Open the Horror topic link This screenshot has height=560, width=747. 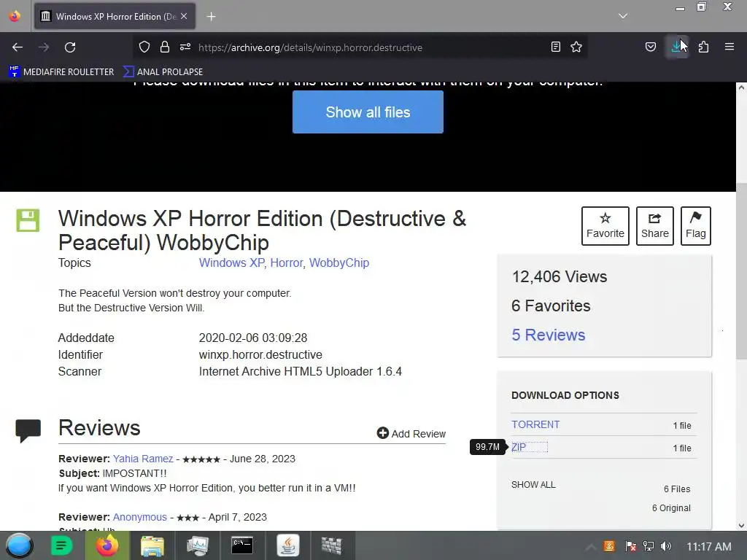[286, 262]
